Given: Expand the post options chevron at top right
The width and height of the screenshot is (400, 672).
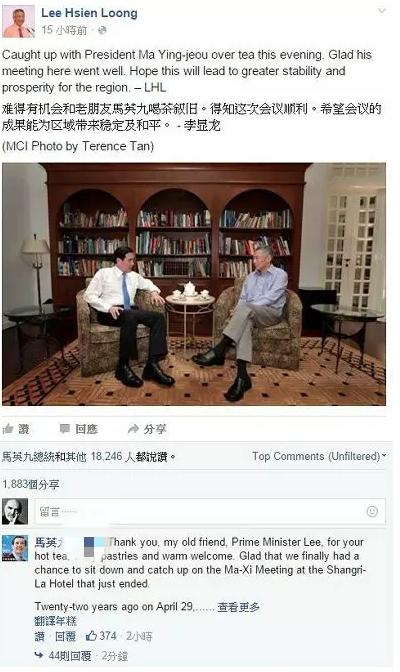Looking at the screenshot, I should 381,11.
